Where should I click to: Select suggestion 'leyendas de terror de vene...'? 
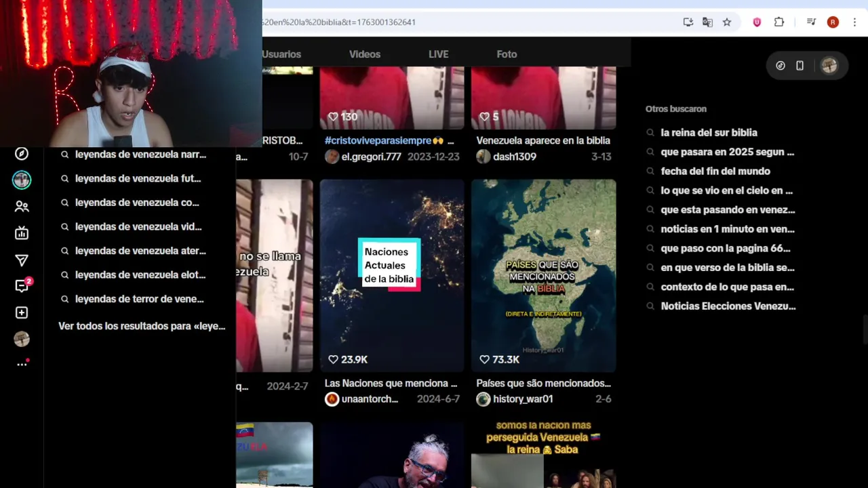click(x=140, y=299)
